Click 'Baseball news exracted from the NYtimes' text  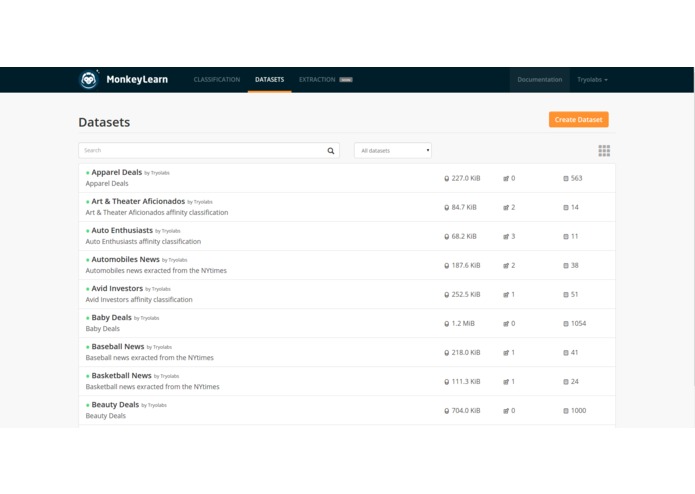point(150,358)
